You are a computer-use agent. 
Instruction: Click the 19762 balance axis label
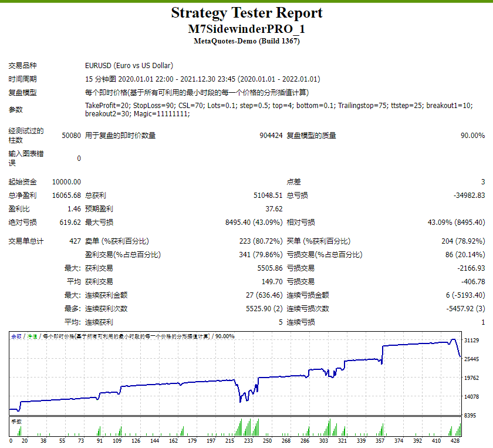click(x=471, y=378)
